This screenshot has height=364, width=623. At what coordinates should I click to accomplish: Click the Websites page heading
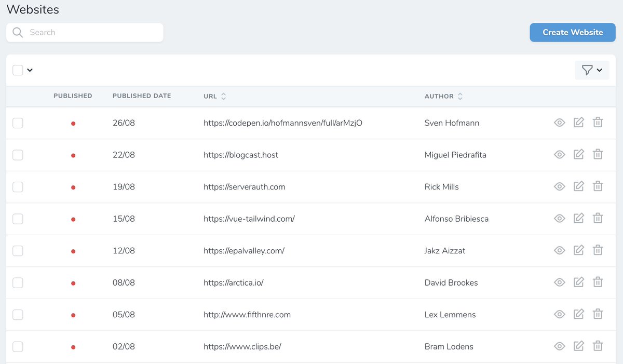tap(33, 9)
